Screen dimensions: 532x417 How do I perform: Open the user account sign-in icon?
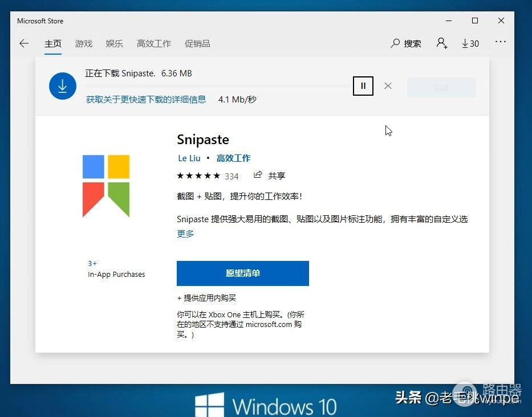(442, 43)
